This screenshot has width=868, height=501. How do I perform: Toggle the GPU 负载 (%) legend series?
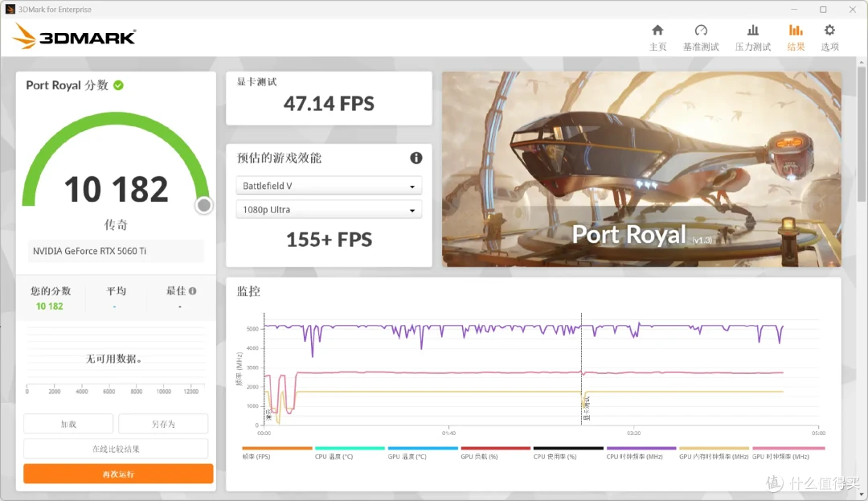pos(495,453)
